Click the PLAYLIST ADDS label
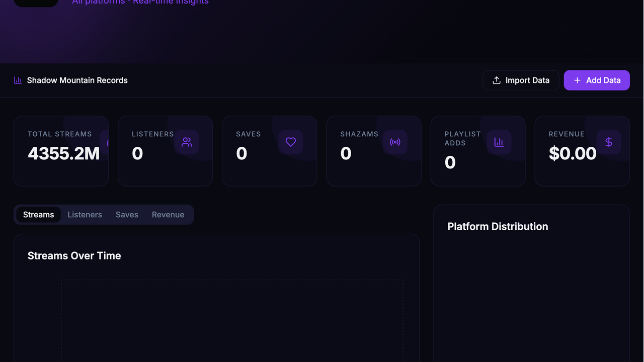The height and width of the screenshot is (362, 644). [x=463, y=138]
